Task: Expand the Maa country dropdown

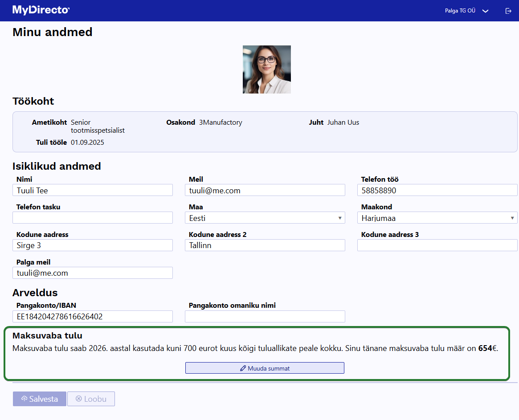Action: tap(265, 218)
